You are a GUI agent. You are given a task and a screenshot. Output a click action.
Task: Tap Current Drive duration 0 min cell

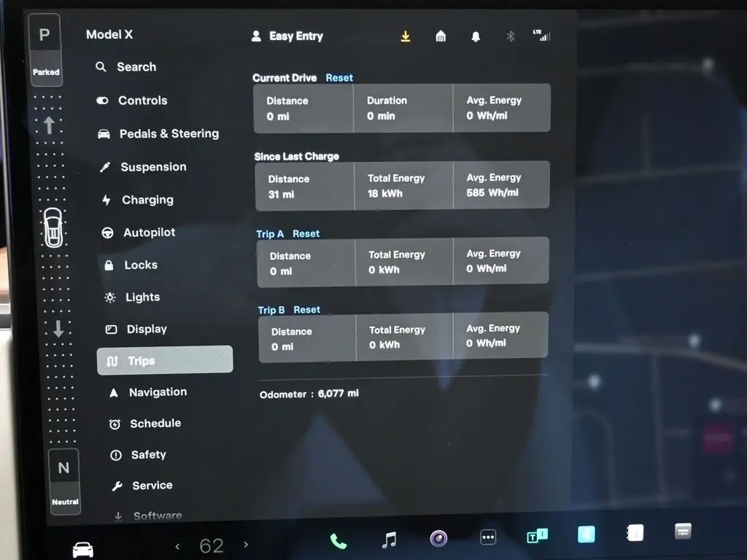coord(403,108)
